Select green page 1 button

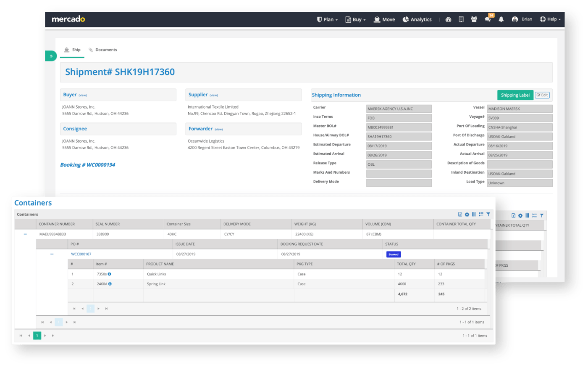37,336
